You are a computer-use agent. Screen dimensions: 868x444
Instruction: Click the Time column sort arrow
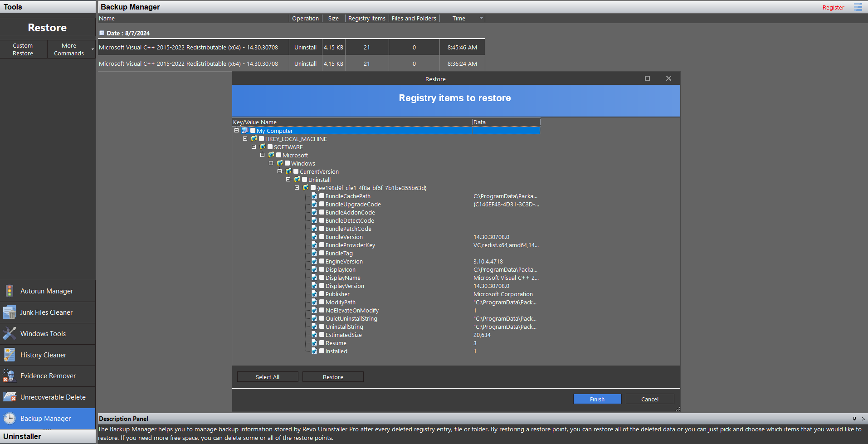click(x=481, y=18)
